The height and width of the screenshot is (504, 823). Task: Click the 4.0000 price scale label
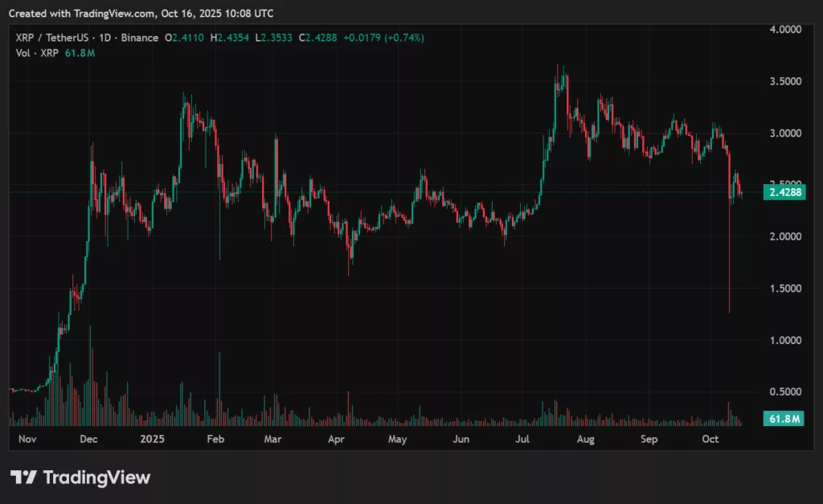click(x=784, y=28)
